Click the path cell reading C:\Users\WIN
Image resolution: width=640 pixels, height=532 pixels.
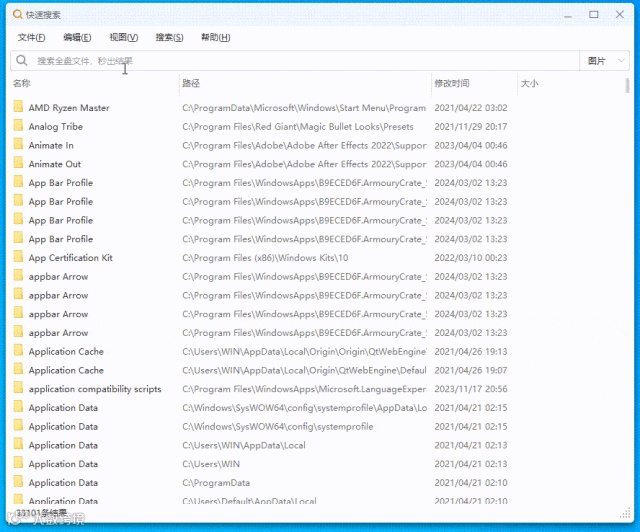point(211,464)
